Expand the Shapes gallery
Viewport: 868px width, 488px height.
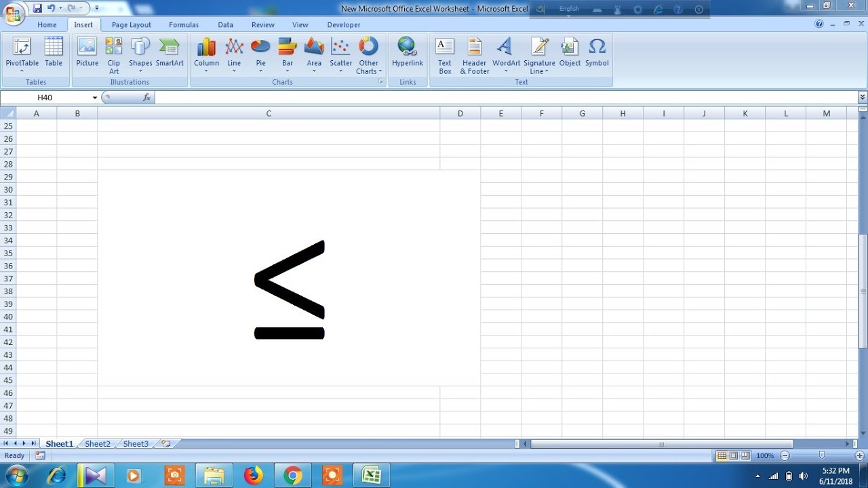coord(140,54)
